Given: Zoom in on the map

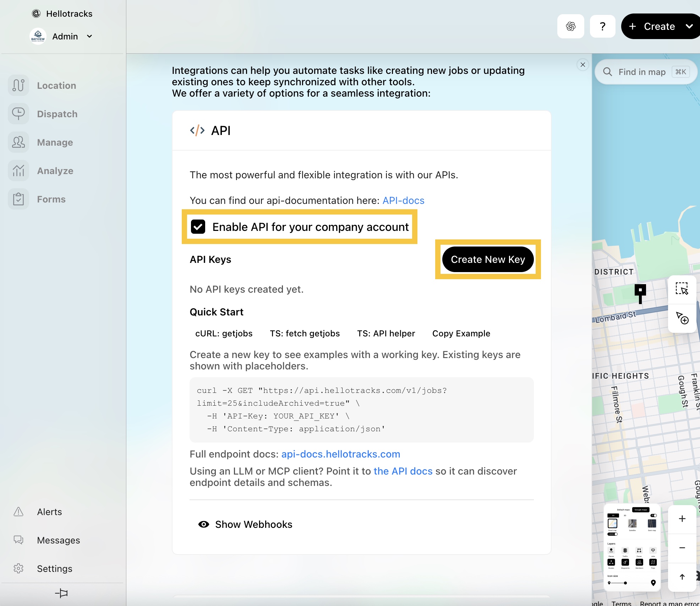Looking at the screenshot, I should pos(682,519).
